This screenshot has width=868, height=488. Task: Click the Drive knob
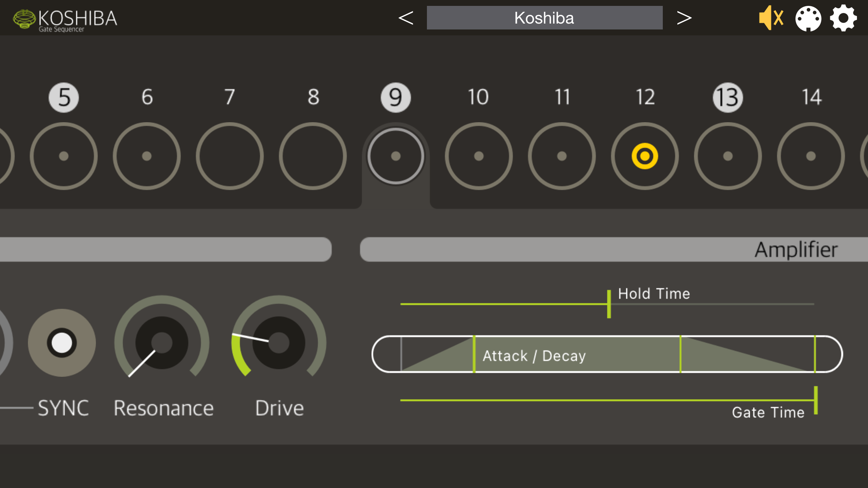[279, 343]
